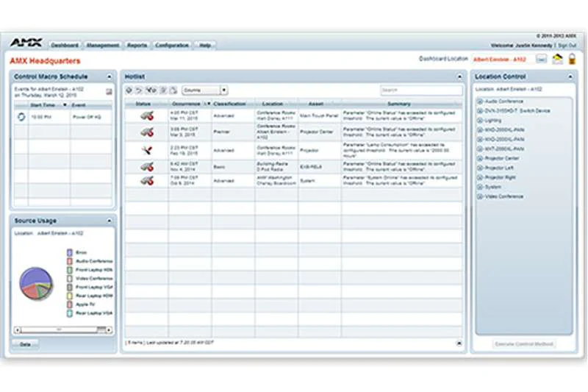Click the Source Usage pie chart
This screenshot has height=392, width=588.
(36, 283)
